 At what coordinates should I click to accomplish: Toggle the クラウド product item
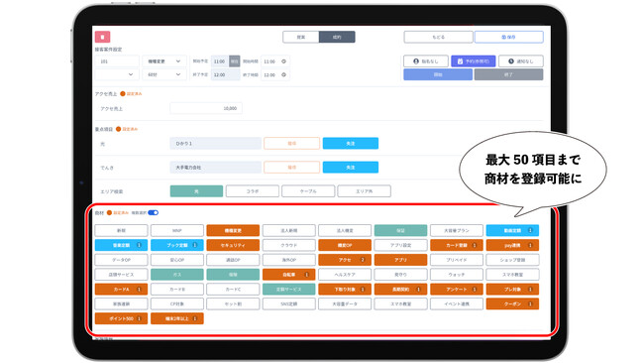pyautogui.click(x=288, y=245)
